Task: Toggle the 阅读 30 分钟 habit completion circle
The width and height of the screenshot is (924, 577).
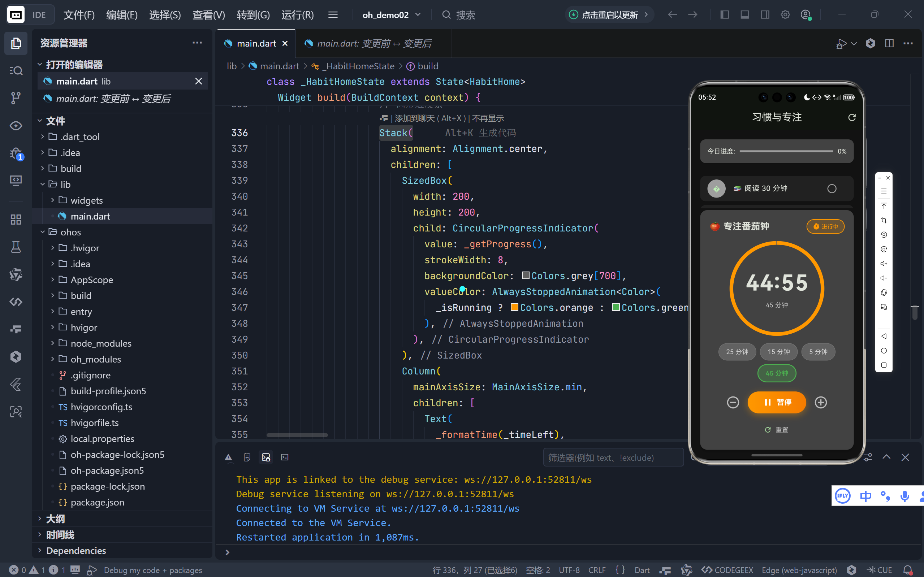Action: [x=832, y=188]
